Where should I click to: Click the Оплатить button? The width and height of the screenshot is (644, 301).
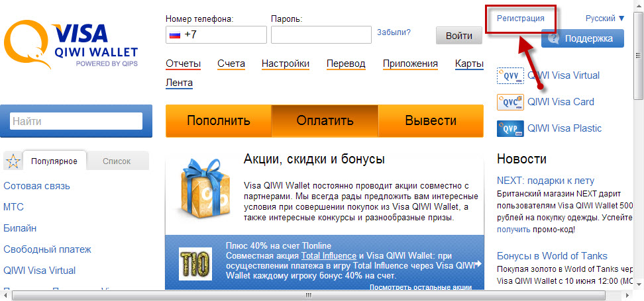click(x=325, y=121)
